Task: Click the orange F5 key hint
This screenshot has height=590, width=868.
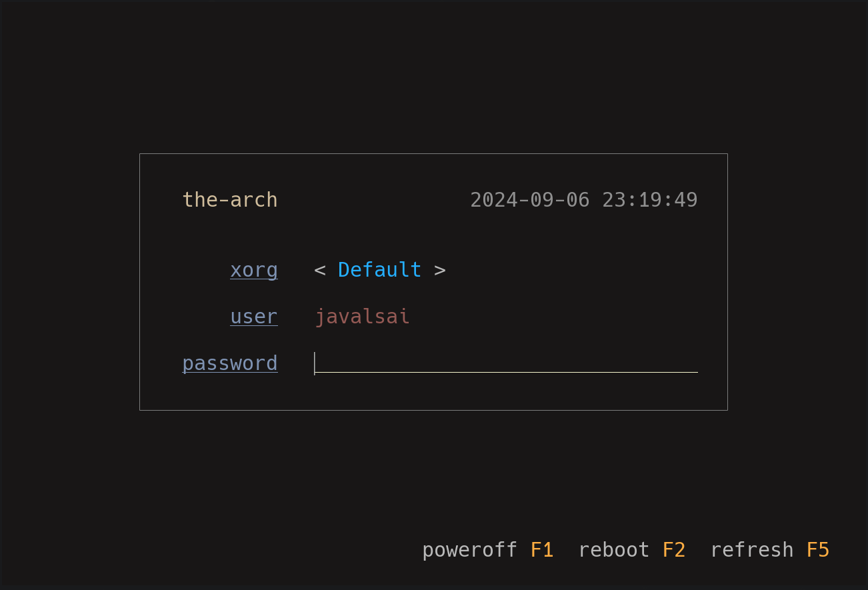Action: (x=818, y=550)
